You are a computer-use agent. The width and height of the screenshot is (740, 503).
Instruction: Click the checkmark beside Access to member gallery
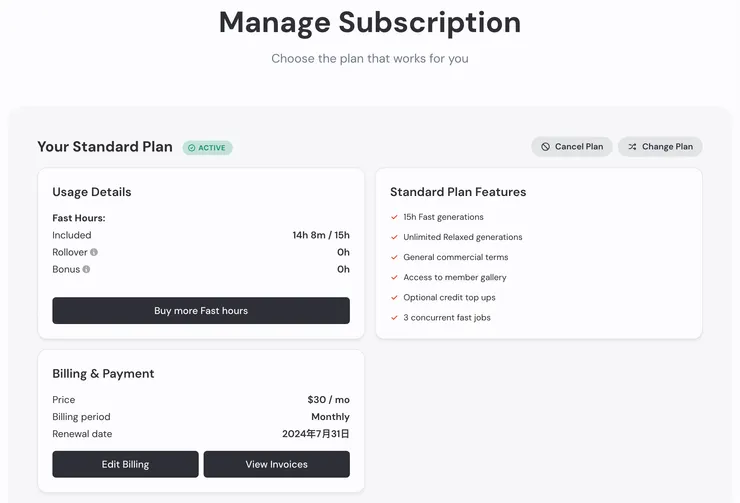click(x=394, y=277)
